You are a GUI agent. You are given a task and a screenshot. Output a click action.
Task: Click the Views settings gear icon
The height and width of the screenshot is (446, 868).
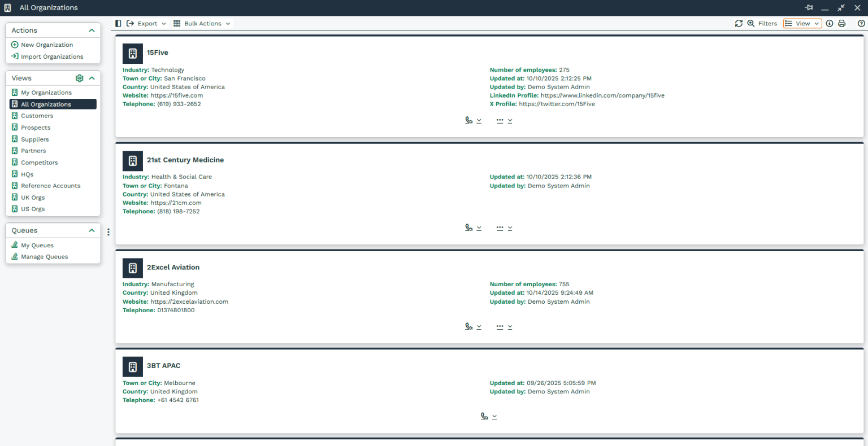click(x=79, y=78)
